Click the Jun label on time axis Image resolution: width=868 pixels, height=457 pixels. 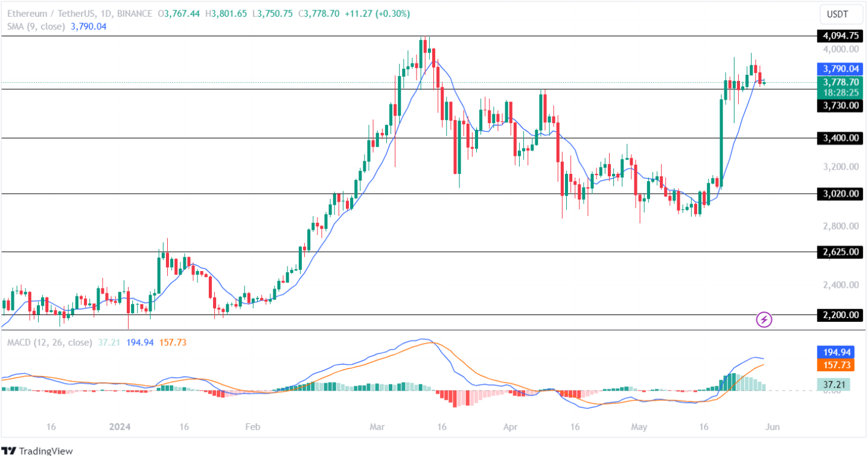click(x=772, y=427)
